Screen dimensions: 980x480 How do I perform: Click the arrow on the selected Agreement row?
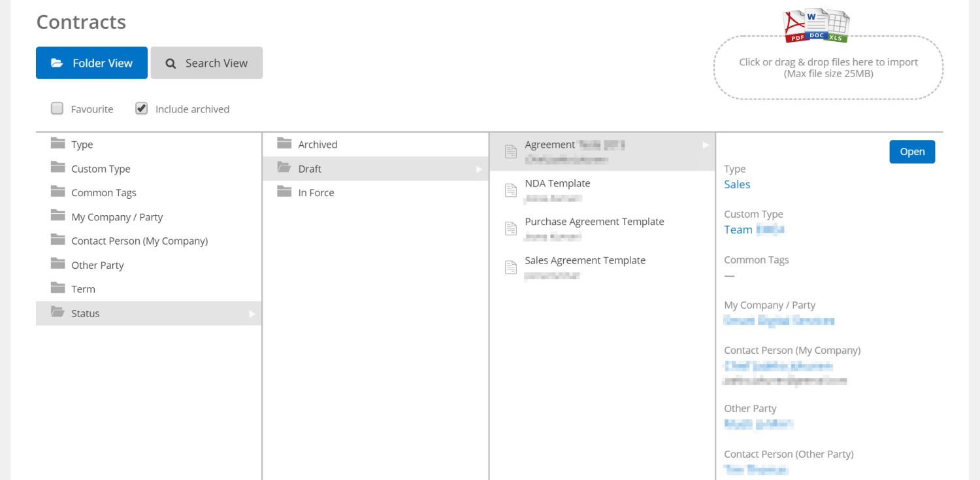(706, 145)
